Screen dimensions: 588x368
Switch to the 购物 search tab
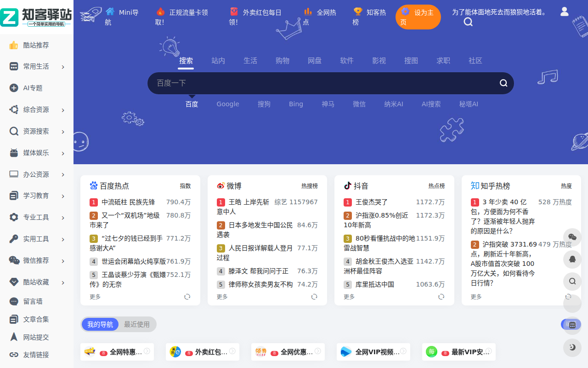tap(283, 61)
